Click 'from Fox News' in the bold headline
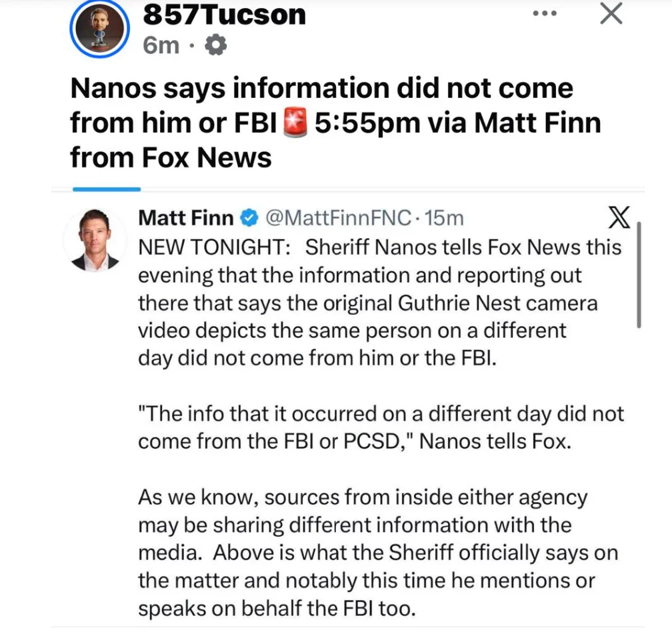 point(171,157)
